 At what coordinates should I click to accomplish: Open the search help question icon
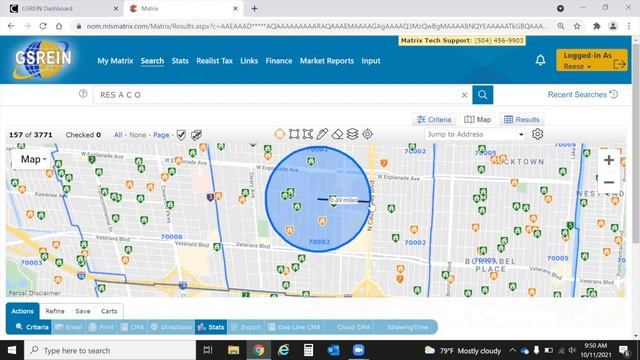tap(83, 94)
